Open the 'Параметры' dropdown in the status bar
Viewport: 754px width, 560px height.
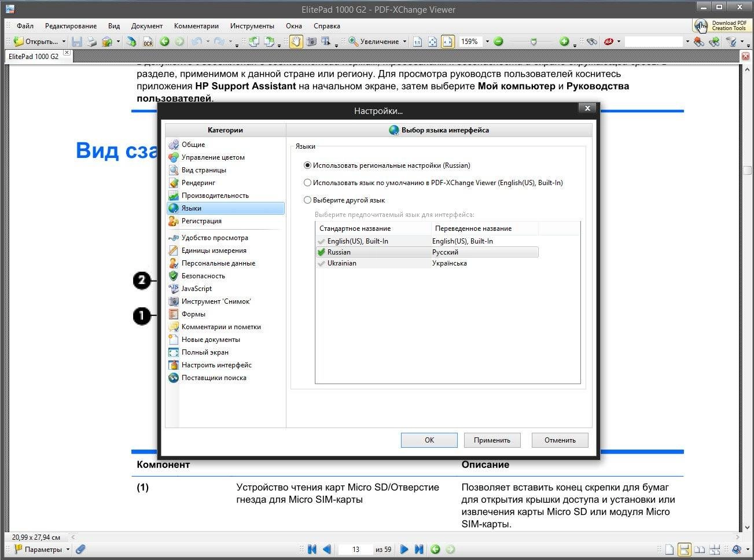pyautogui.click(x=68, y=550)
